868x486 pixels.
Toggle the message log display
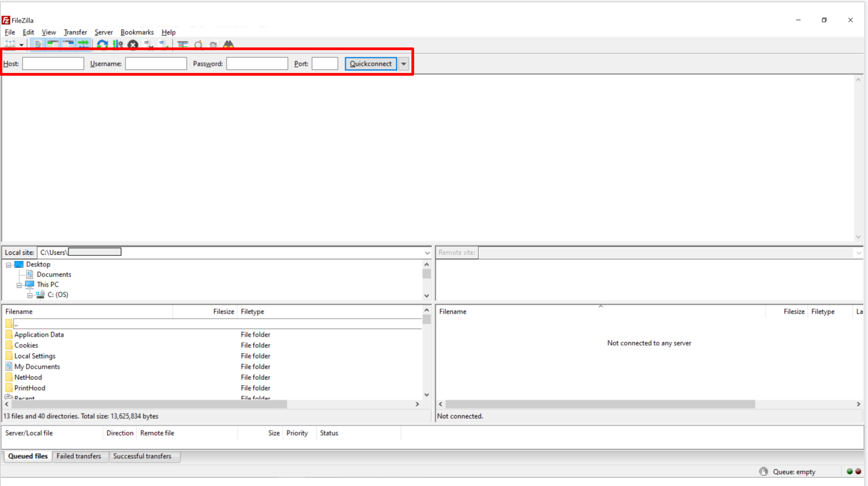click(x=38, y=45)
